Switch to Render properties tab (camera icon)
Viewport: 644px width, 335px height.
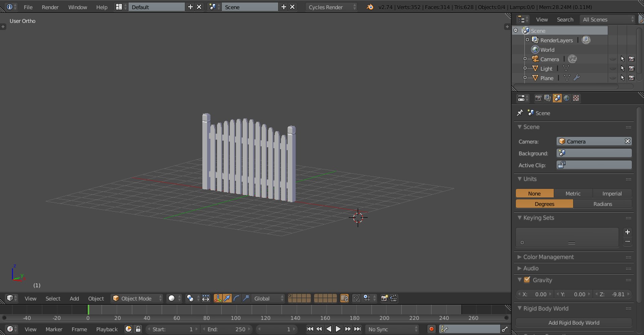(538, 98)
